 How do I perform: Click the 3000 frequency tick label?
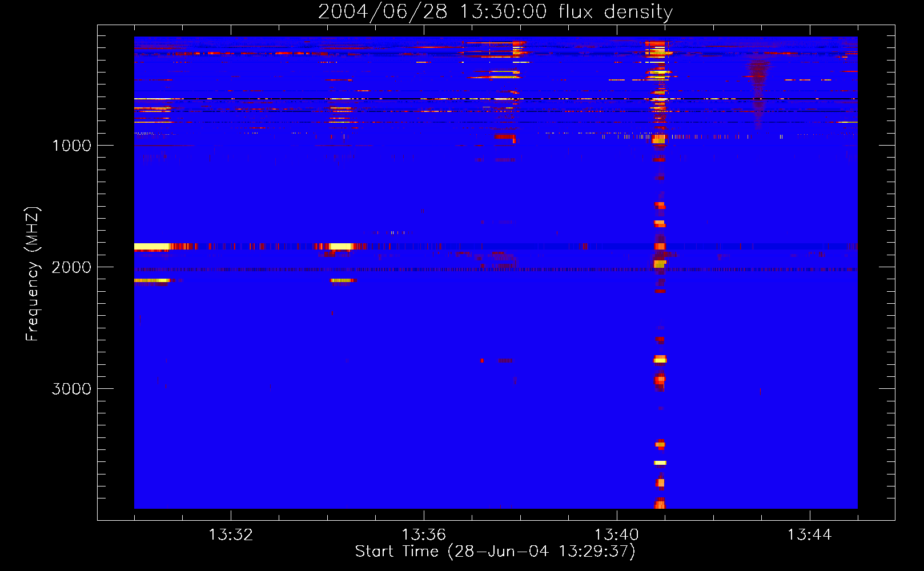click(72, 389)
